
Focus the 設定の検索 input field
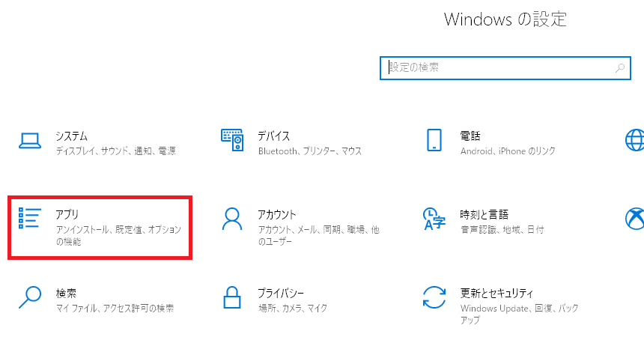505,68
